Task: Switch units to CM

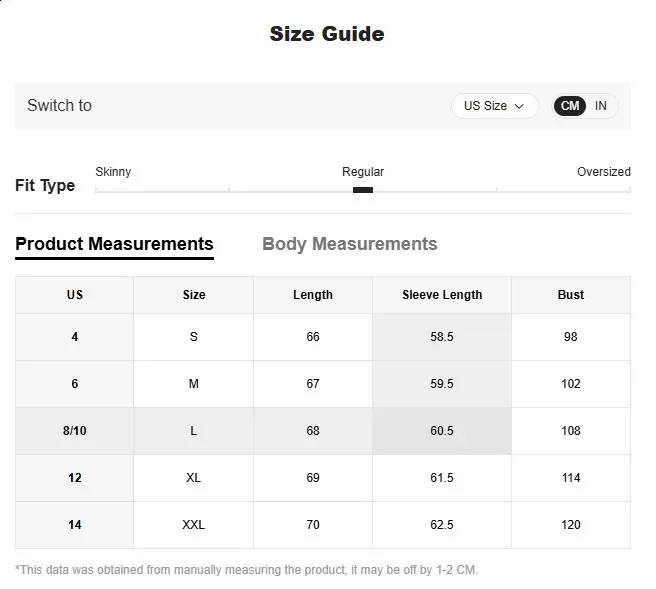Action: (x=570, y=106)
